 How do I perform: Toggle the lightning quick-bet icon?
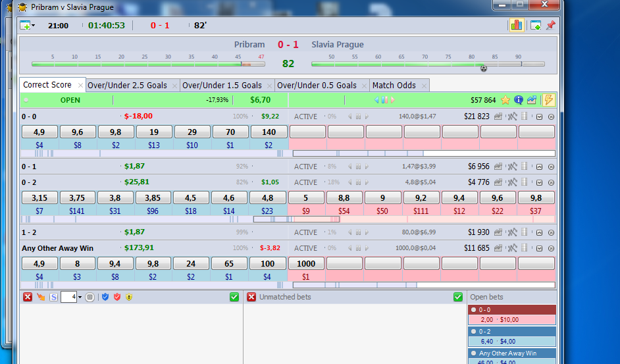(x=548, y=99)
